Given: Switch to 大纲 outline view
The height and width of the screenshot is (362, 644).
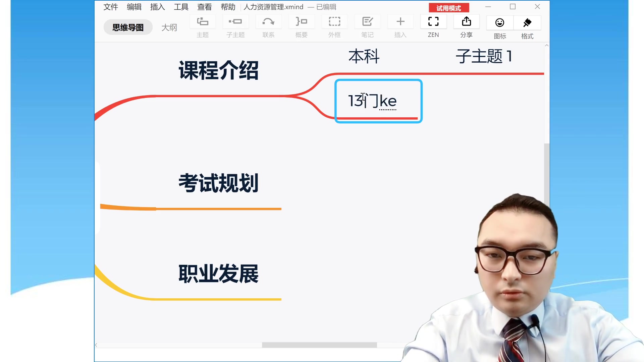Looking at the screenshot, I should point(169,27).
